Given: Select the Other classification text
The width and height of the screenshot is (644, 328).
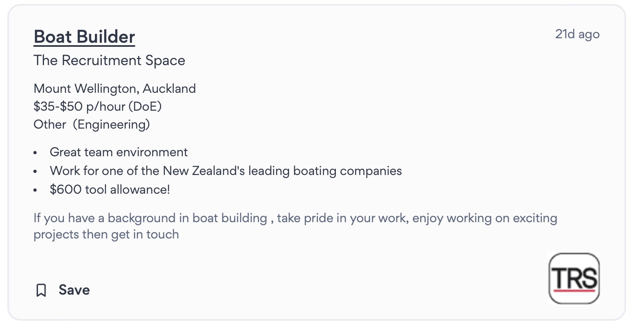Looking at the screenshot, I should coord(50,124).
